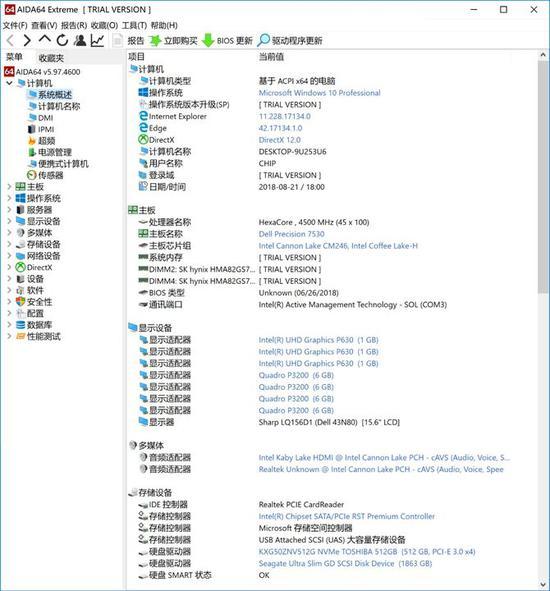This screenshot has height=591, width=550.
Task: Open the graph chart icon in toolbar
Action: (97, 40)
